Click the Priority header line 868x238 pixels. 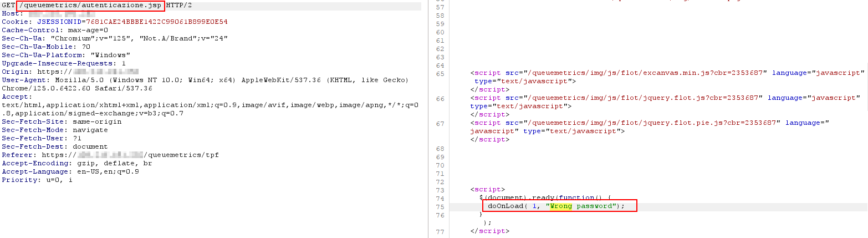37,180
